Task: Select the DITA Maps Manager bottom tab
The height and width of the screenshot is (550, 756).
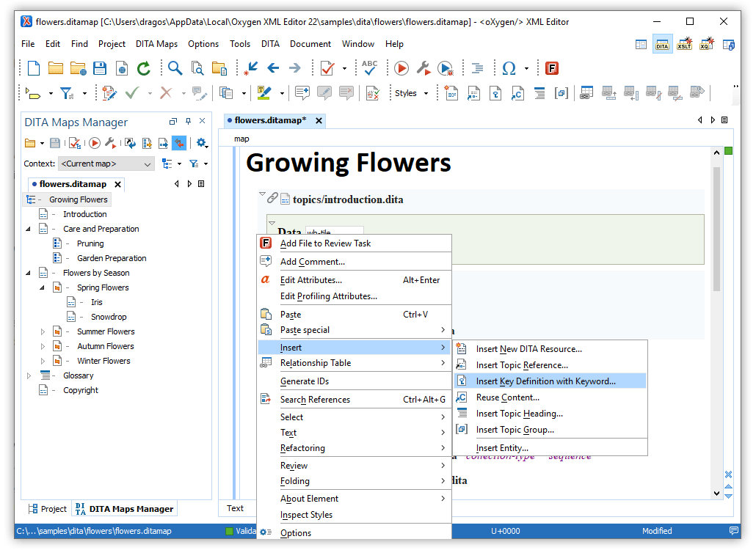Action: pos(124,509)
